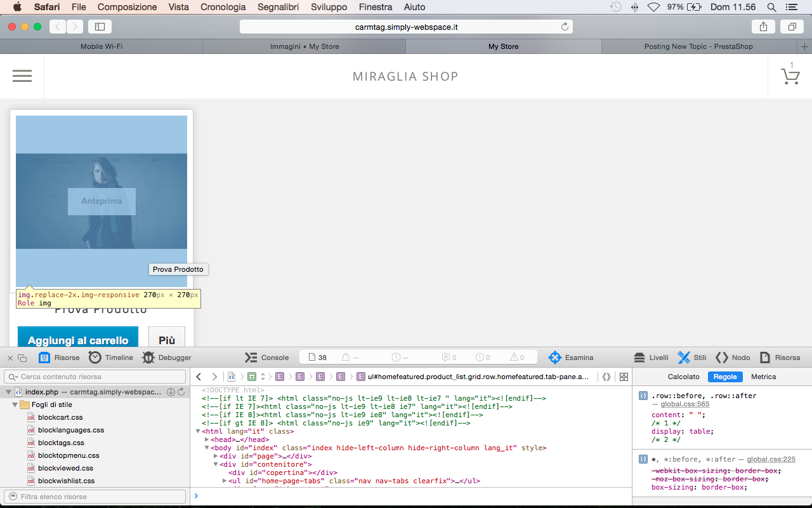Reload the page from the address bar
Viewport: 812px width, 508px height.
pos(565,27)
